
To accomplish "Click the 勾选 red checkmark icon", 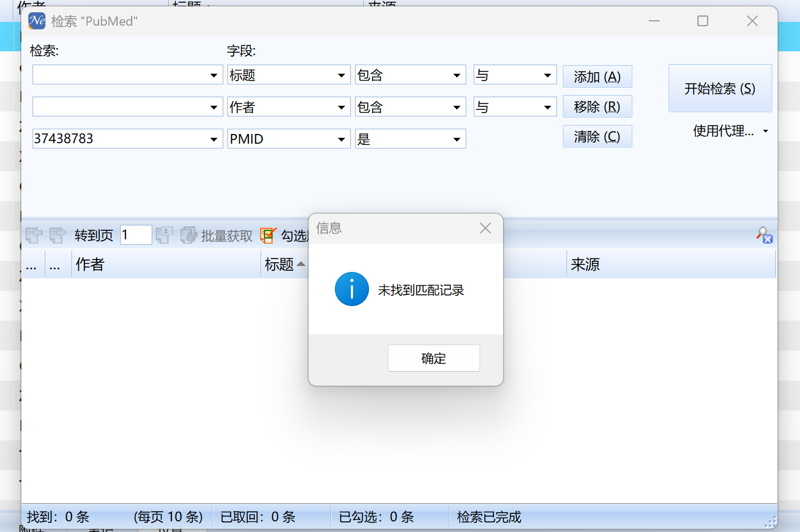I will [268, 235].
